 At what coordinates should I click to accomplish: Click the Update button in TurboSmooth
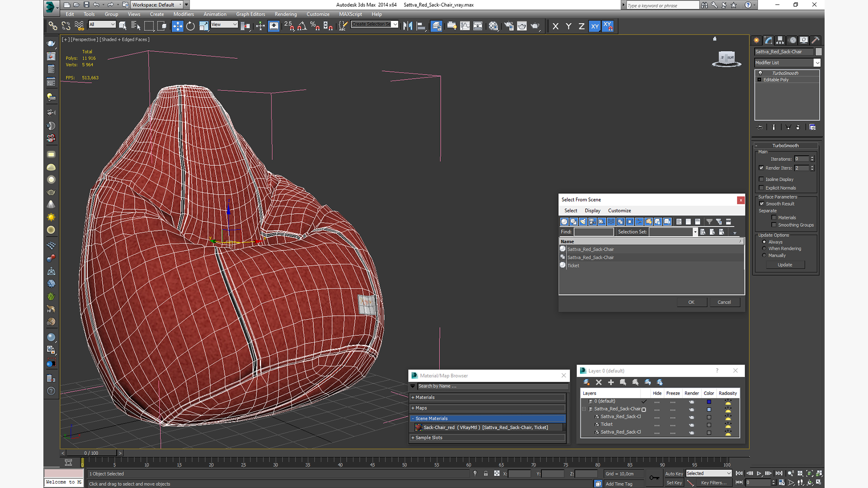point(785,265)
